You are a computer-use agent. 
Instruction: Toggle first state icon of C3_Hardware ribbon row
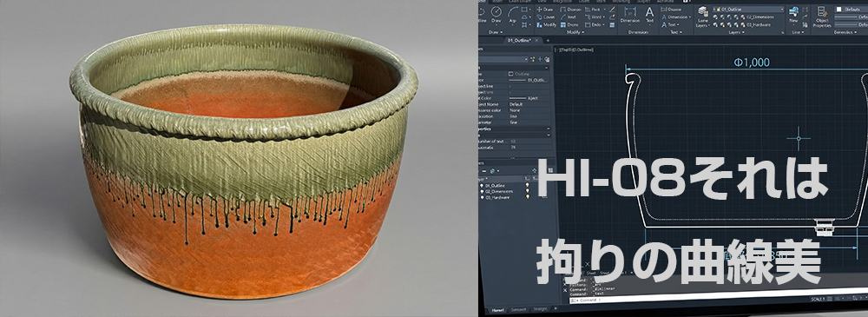(x=715, y=25)
